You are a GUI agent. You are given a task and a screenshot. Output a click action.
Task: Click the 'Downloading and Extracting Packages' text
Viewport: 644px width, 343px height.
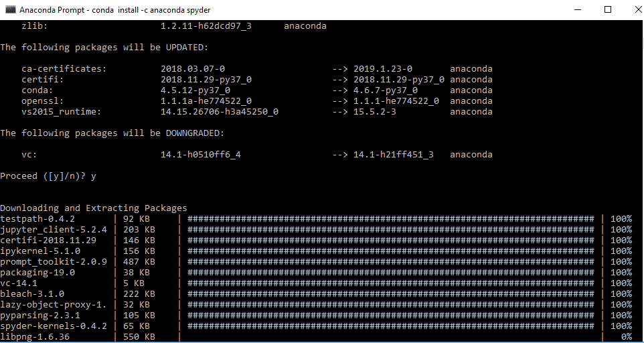point(94,208)
